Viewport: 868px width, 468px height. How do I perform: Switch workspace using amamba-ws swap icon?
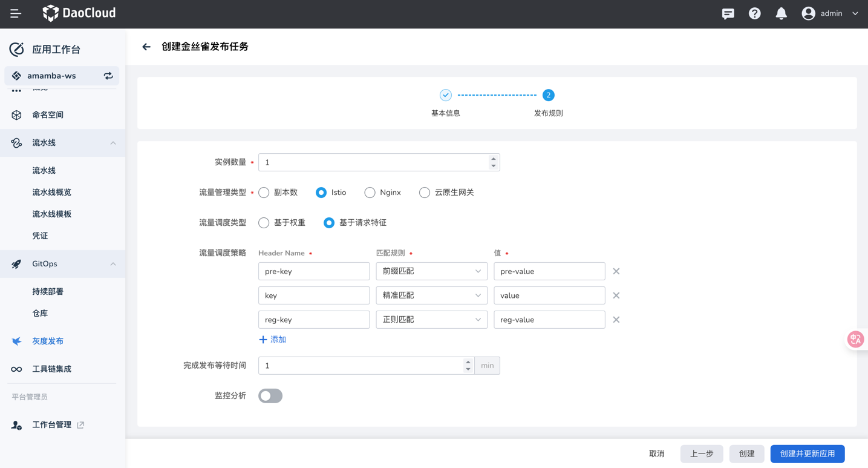(x=108, y=76)
